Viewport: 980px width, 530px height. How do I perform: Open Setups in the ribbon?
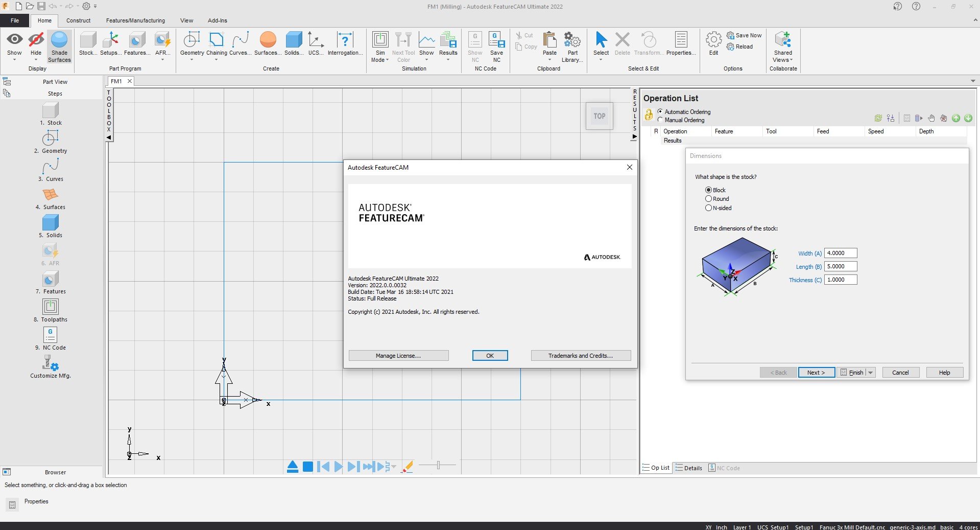(110, 44)
